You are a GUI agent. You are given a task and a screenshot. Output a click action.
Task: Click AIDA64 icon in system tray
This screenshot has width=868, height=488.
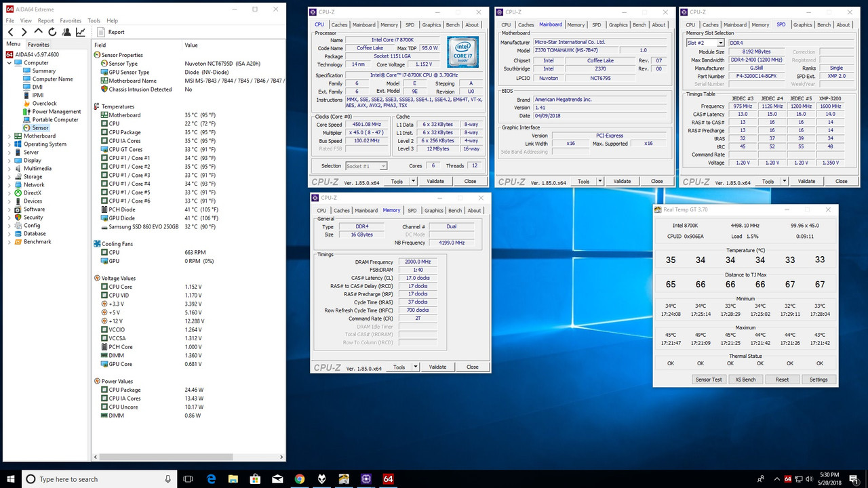tap(788, 479)
